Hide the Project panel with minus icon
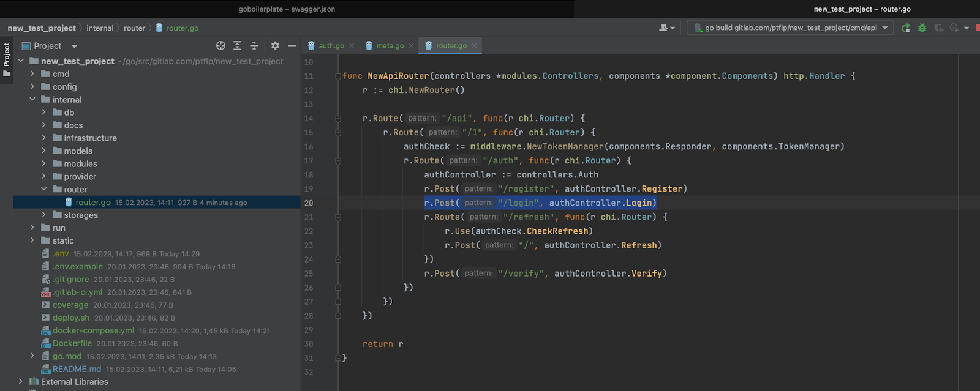Image resolution: width=980 pixels, height=391 pixels. point(292,46)
